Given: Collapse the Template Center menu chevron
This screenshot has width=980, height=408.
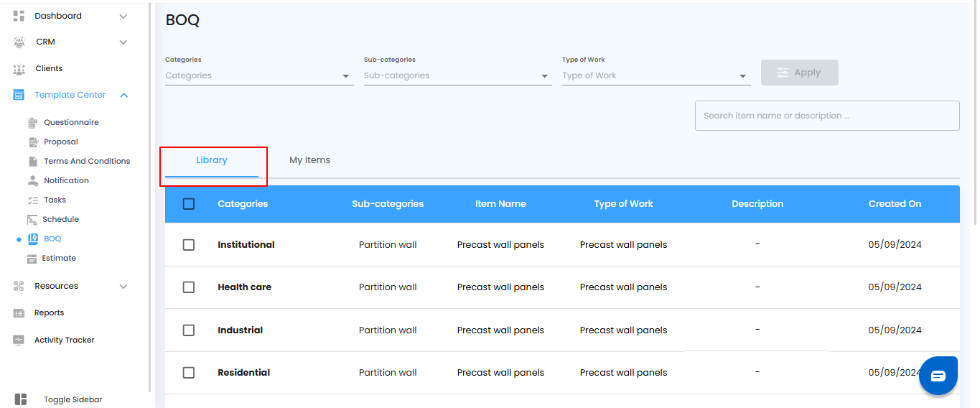Looking at the screenshot, I should click(124, 96).
